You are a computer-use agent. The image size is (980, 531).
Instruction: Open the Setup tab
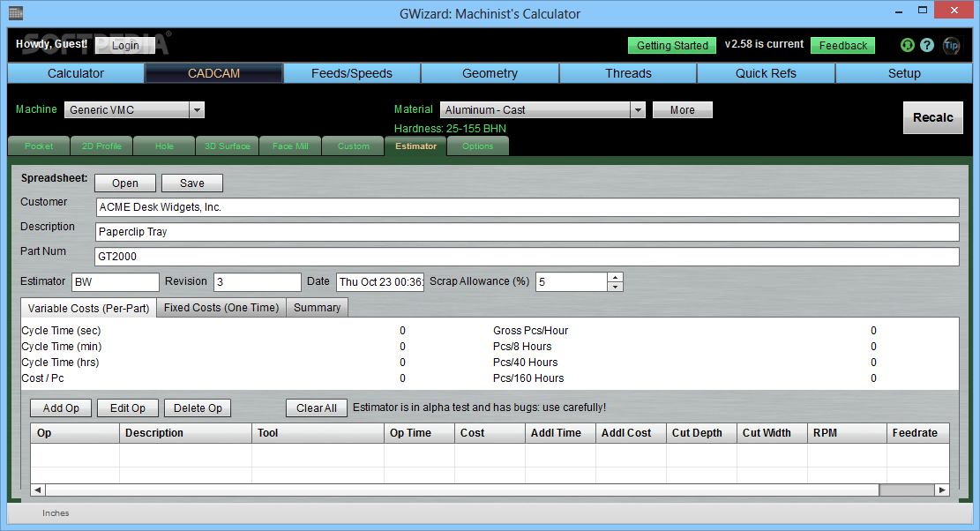pyautogui.click(x=904, y=73)
